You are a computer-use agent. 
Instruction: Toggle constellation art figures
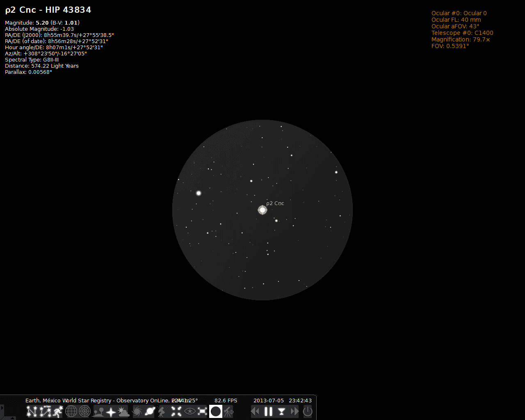coord(58,411)
